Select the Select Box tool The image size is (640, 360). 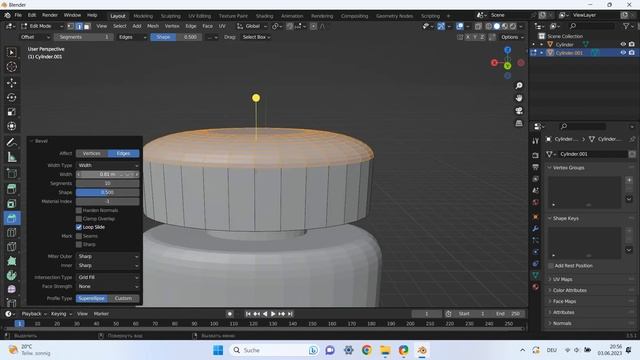11,52
